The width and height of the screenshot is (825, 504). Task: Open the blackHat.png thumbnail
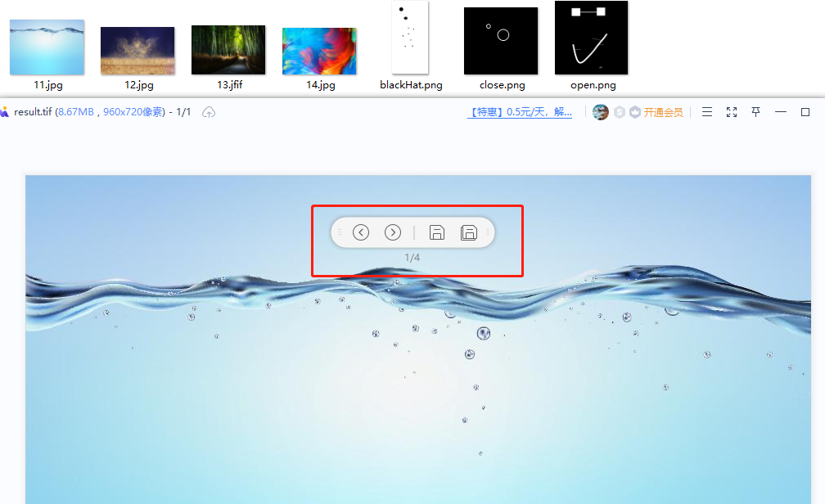pos(410,38)
